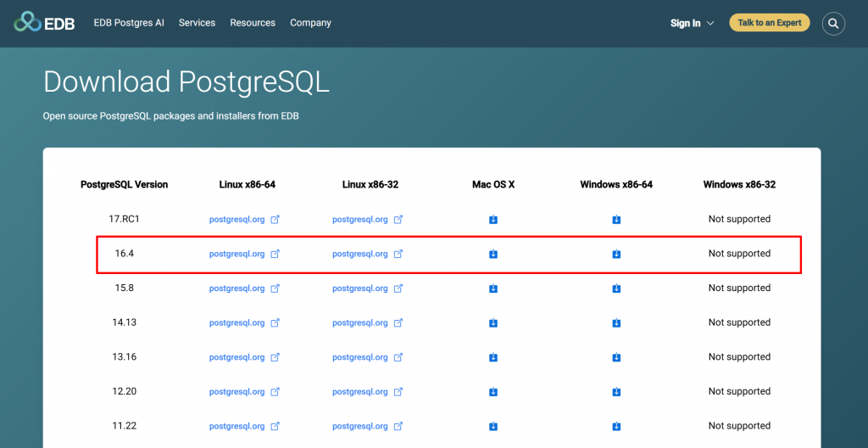Click the Linux x86-64 column header

(x=247, y=185)
